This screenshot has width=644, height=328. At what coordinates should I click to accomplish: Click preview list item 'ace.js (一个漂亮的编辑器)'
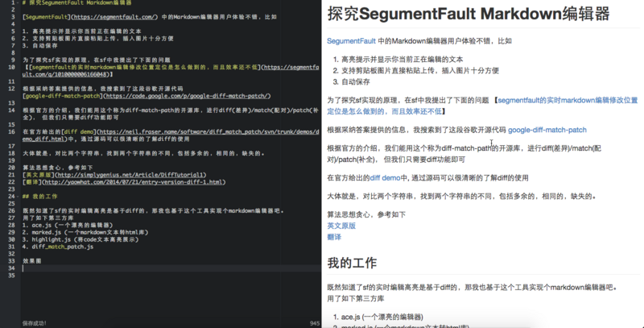(x=382, y=317)
